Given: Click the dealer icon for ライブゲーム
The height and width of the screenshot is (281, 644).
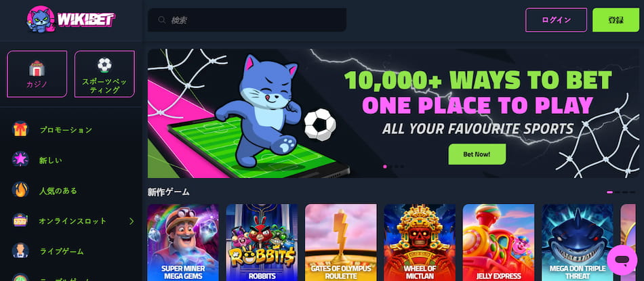Looking at the screenshot, I should [20, 251].
